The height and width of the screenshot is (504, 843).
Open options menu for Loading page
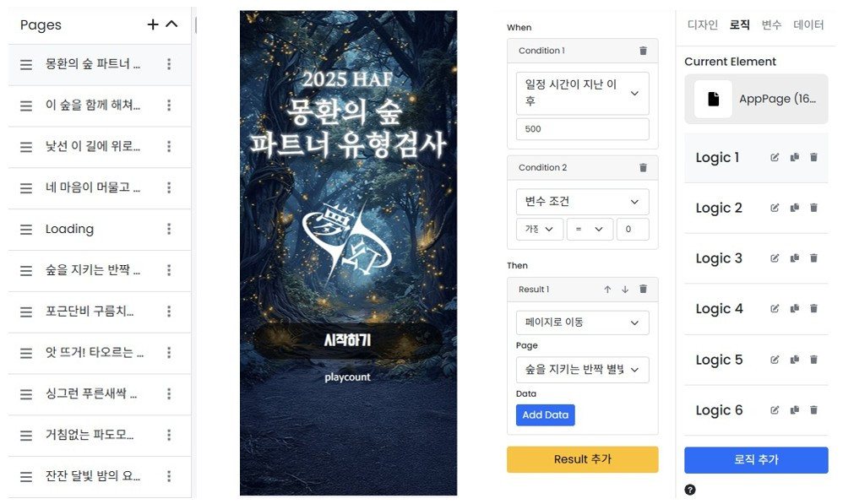click(169, 229)
